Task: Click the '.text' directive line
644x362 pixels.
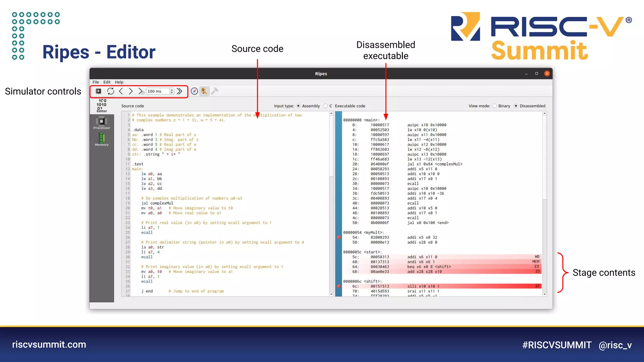Action: pyautogui.click(x=138, y=164)
